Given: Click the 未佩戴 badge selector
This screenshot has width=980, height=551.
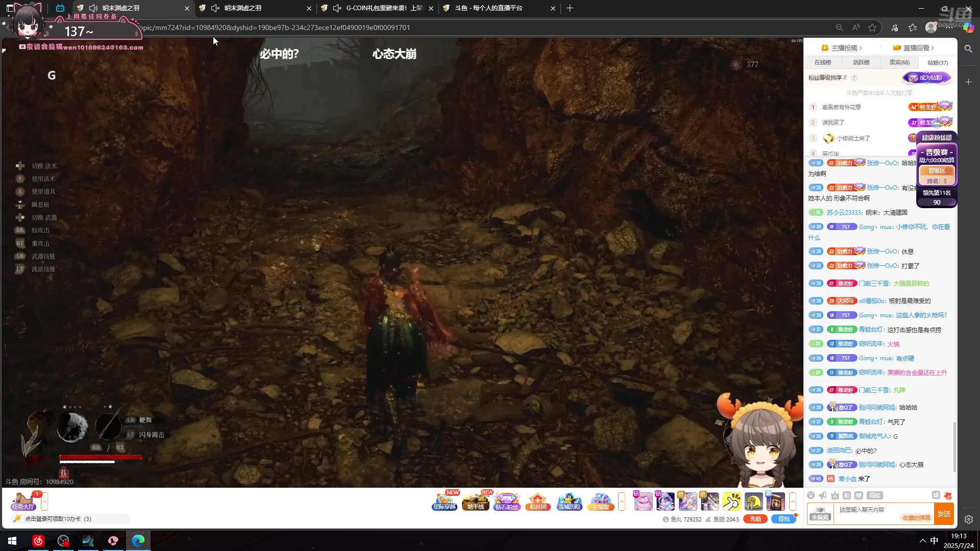Looking at the screenshot, I should coord(820,514).
